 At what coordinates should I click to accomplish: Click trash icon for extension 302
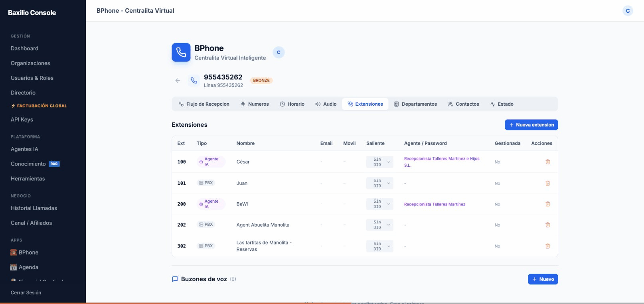click(x=547, y=246)
